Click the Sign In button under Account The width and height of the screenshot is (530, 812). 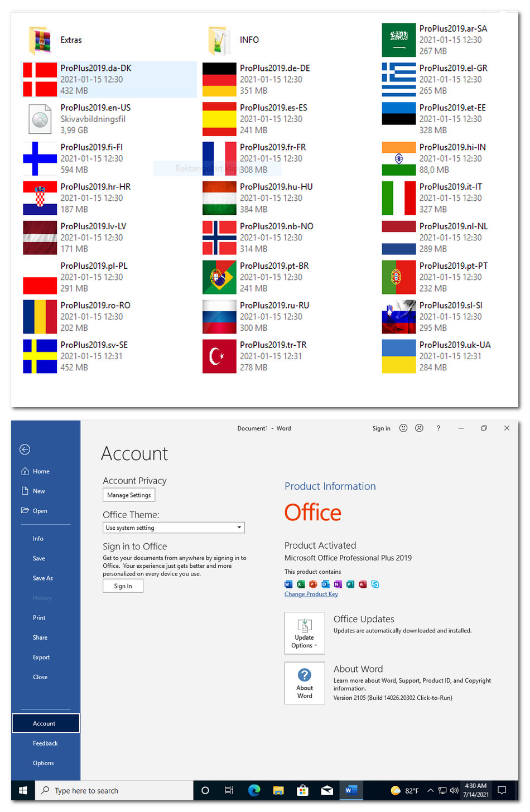pyautogui.click(x=123, y=586)
